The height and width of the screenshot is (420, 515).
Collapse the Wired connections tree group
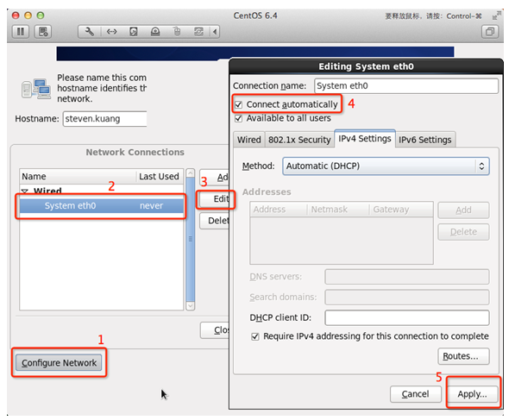tap(25, 191)
